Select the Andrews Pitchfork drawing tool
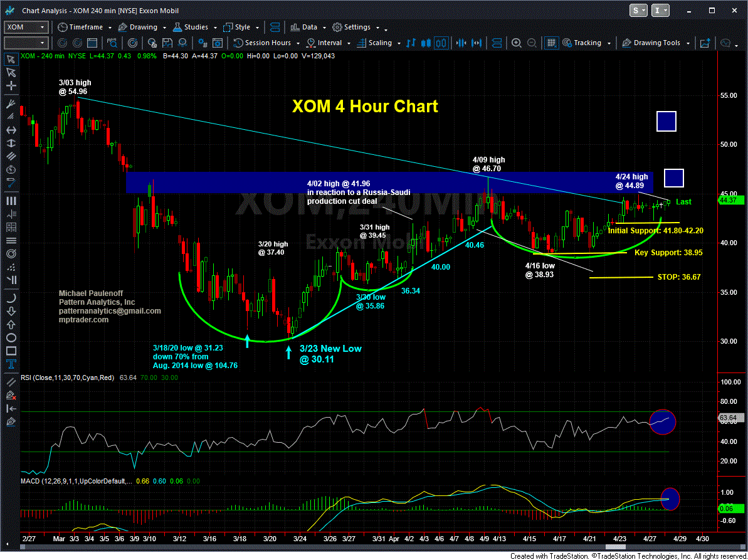Screen dimensions: 748x560 (11, 104)
